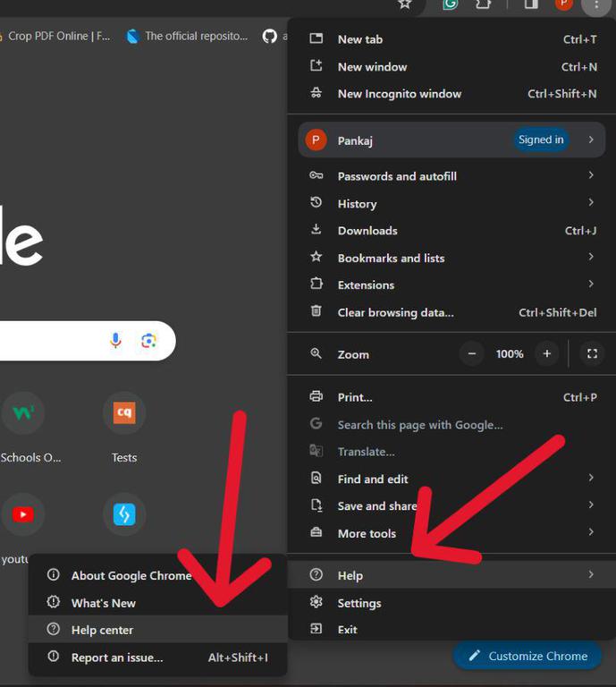Open the Grammarly extension icon in toolbar
Viewport: 616px width, 687px height.
tap(451, 4)
